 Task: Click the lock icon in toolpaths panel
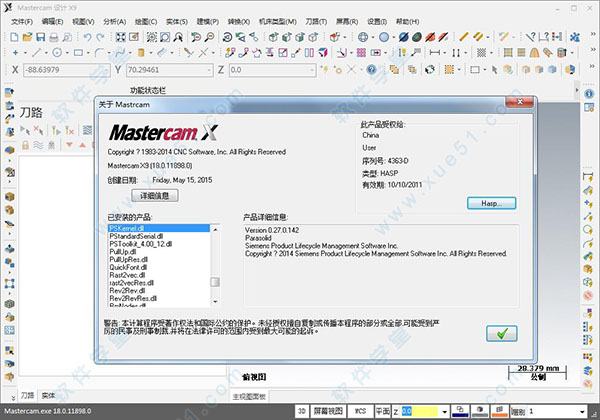click(x=25, y=145)
